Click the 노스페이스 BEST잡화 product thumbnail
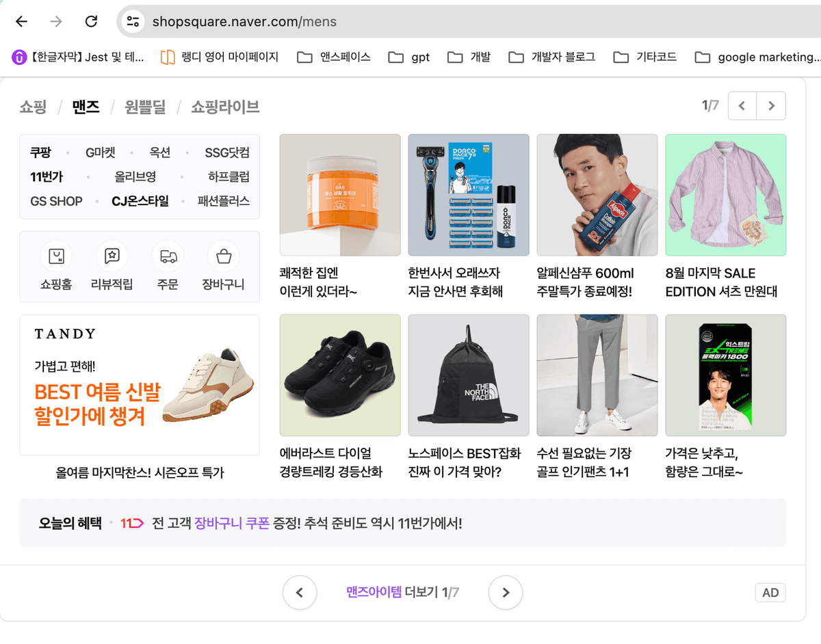 point(468,375)
